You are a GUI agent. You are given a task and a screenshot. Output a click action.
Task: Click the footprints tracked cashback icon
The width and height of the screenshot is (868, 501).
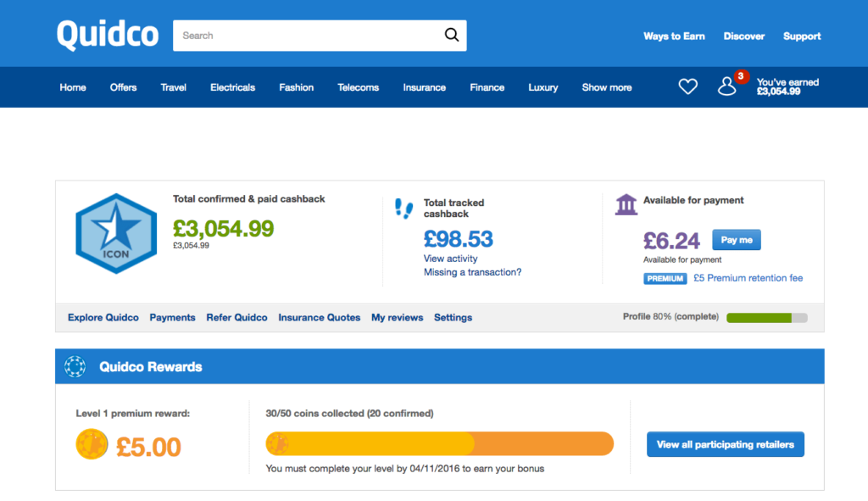(x=403, y=209)
